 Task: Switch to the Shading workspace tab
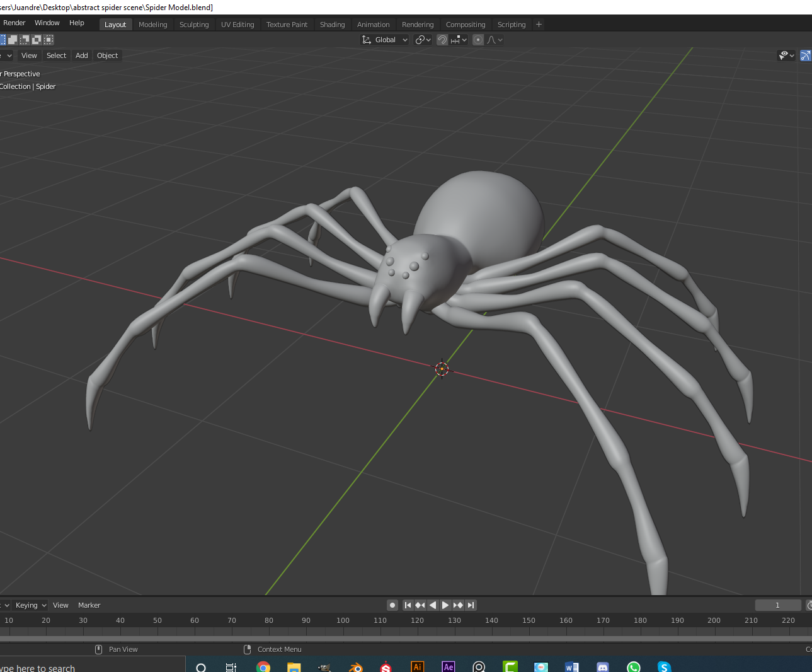[x=332, y=24]
